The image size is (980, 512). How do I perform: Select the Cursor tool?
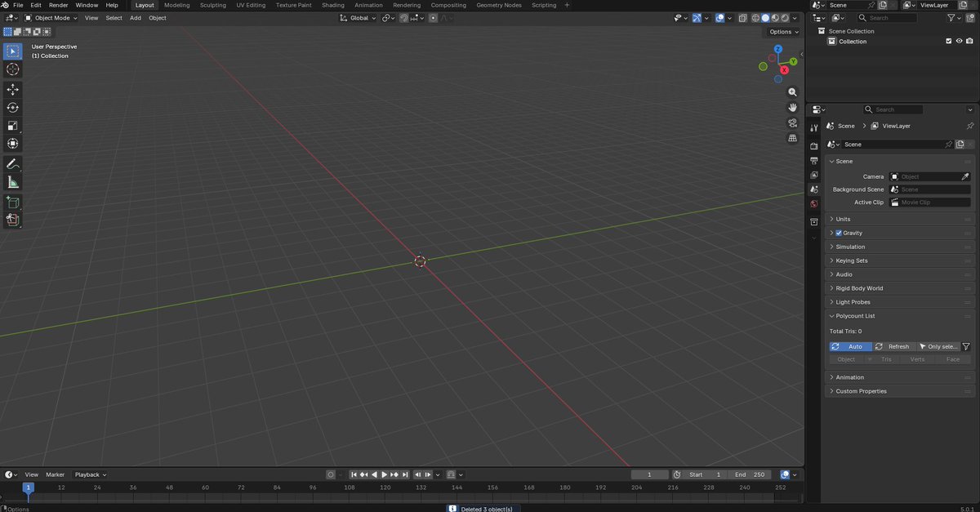pyautogui.click(x=13, y=70)
